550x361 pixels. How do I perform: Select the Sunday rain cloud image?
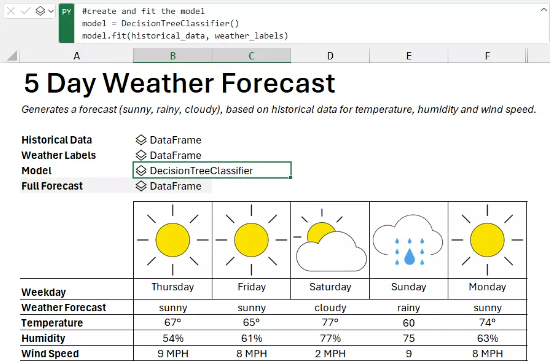[408, 240]
